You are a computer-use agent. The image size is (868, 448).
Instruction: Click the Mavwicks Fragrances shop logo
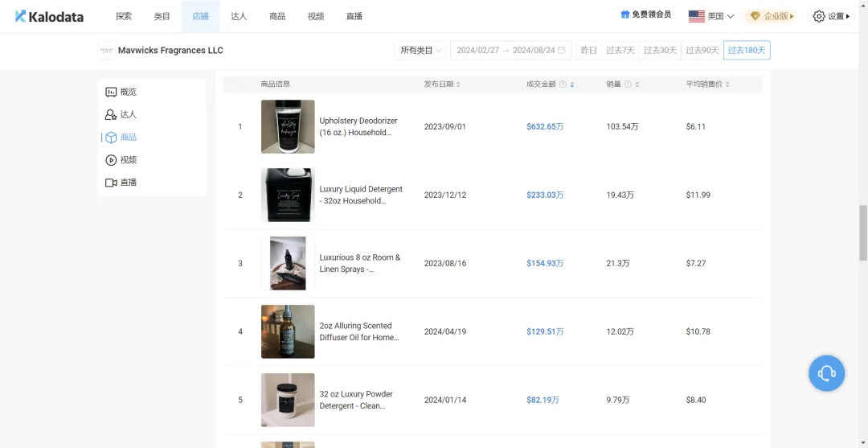106,51
